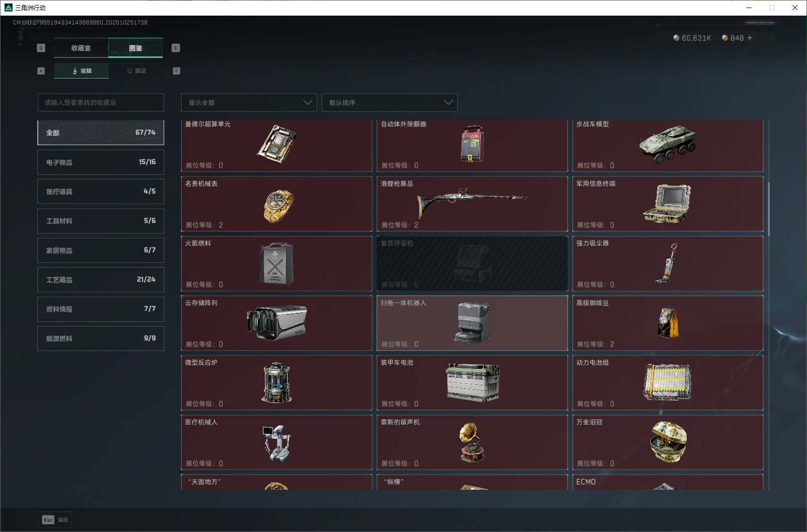This screenshot has width=807, height=532.
Task: Click the 医疗机械人 medical robot image
Action: (x=277, y=443)
